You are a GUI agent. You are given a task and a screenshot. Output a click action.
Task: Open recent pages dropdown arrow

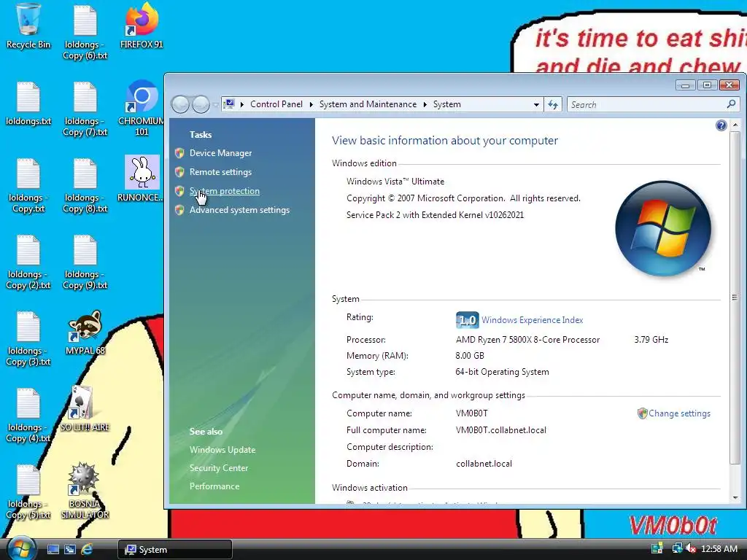215,105
